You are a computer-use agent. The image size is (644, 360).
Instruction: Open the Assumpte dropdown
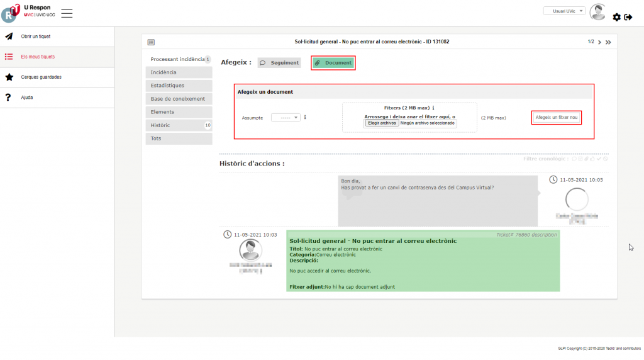tap(286, 118)
